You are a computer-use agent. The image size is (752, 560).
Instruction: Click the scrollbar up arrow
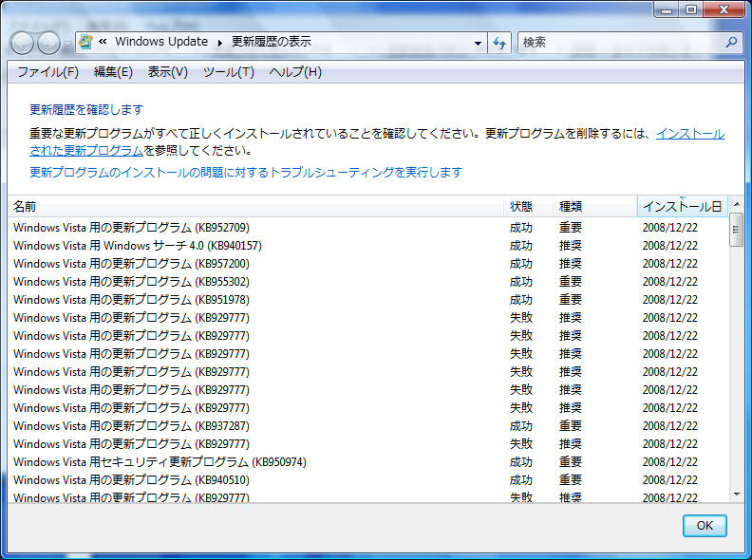coord(737,204)
